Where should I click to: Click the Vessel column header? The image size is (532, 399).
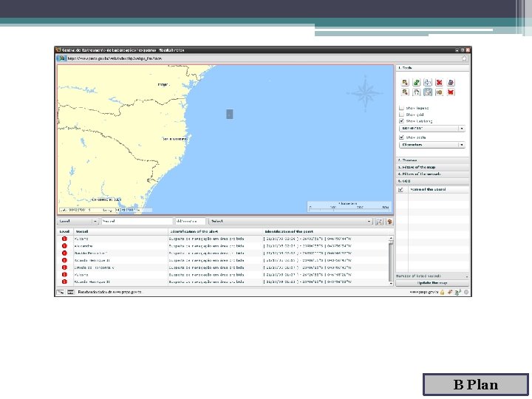point(120,231)
